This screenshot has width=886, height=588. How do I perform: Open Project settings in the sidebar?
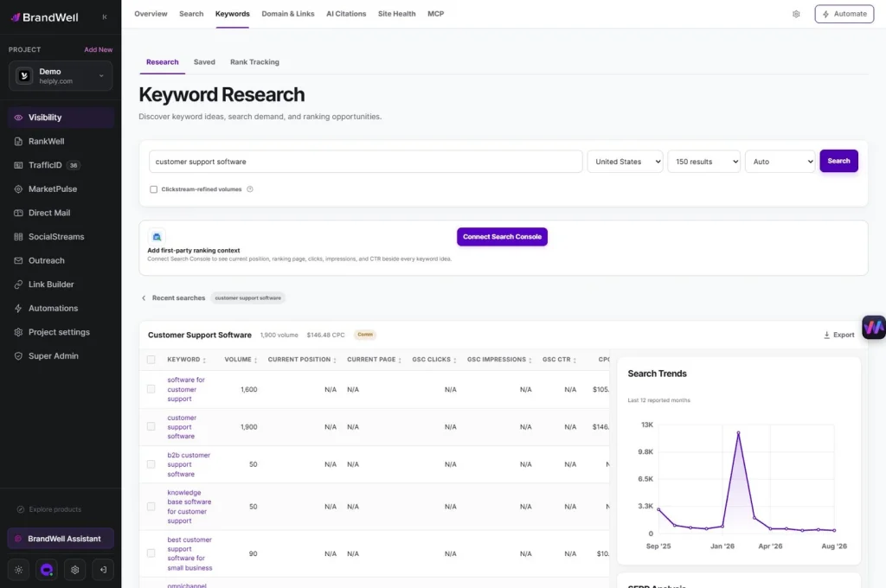[x=61, y=332]
